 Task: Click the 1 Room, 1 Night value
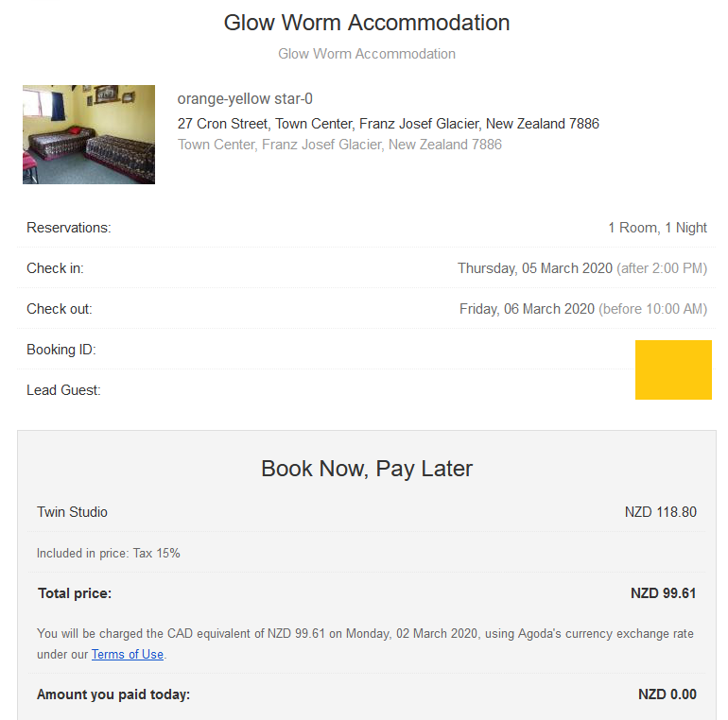click(657, 228)
